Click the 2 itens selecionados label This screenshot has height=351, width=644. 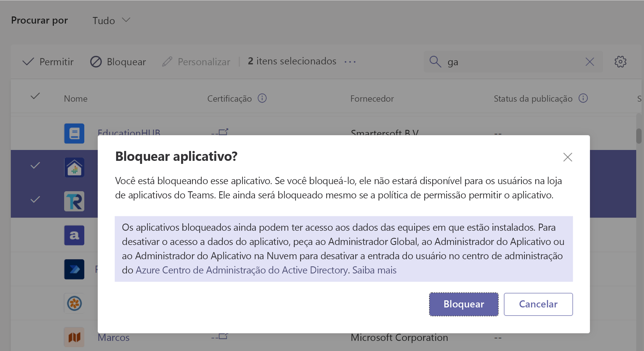(x=292, y=61)
